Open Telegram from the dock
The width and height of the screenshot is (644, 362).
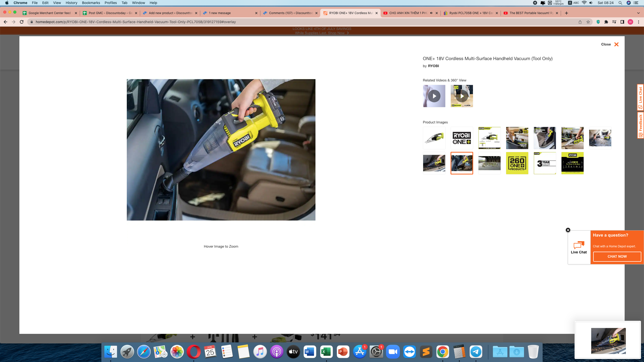point(476,352)
